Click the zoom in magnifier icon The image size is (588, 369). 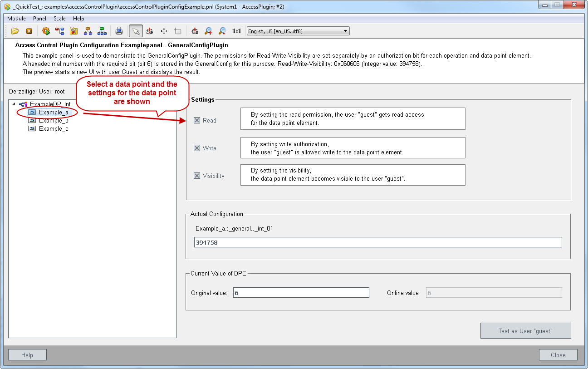(208, 31)
